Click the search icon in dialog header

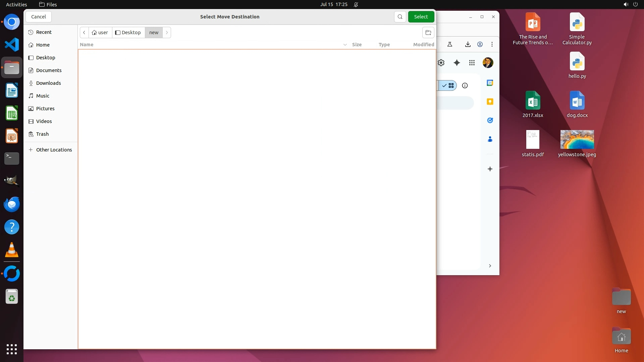coord(400,17)
